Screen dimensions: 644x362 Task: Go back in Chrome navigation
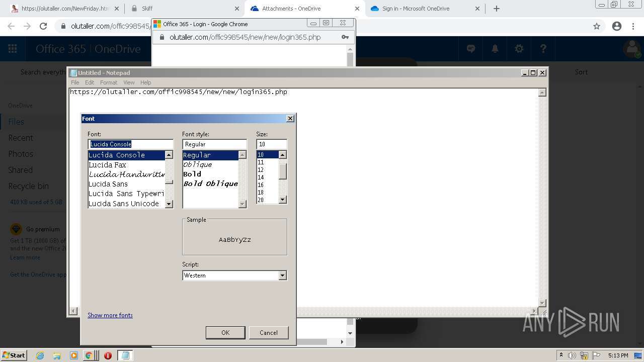tap(11, 26)
